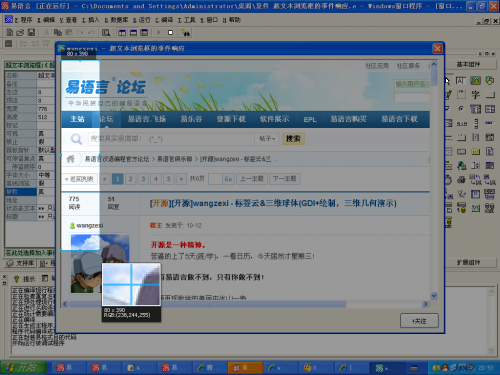This screenshot has width=500, height=375.
Task: Click the pagination Go button
Action: (228, 179)
